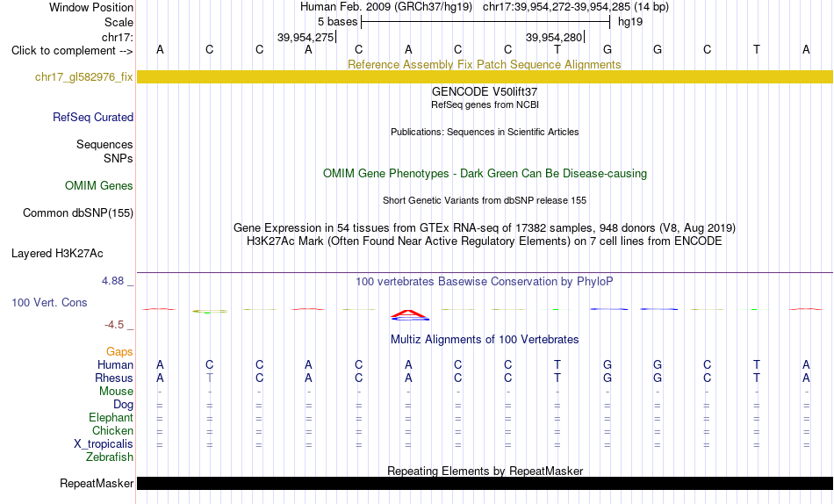Open the RefSeq Curated track label
Screen dimensions: 834x504
tap(92, 117)
